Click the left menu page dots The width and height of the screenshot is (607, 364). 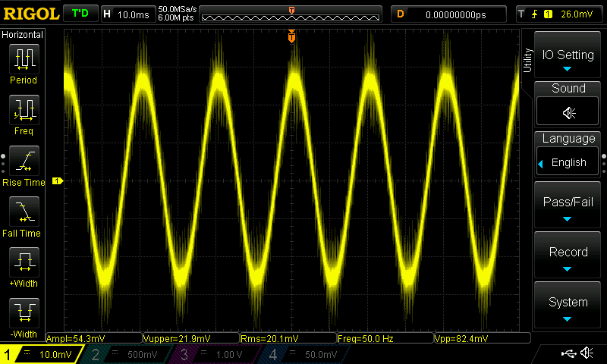pyautogui.click(x=3, y=163)
